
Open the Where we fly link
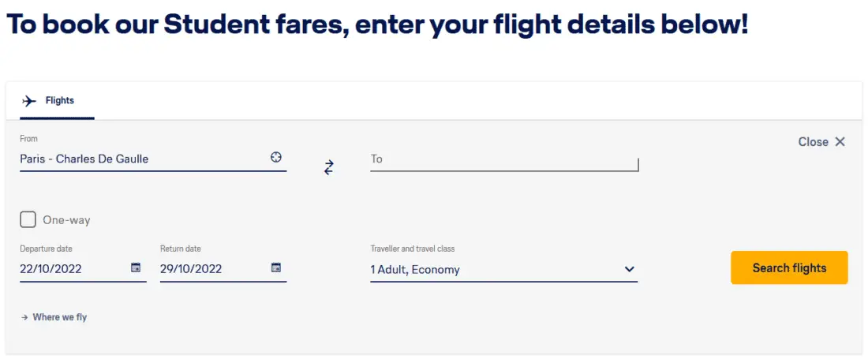(x=60, y=317)
